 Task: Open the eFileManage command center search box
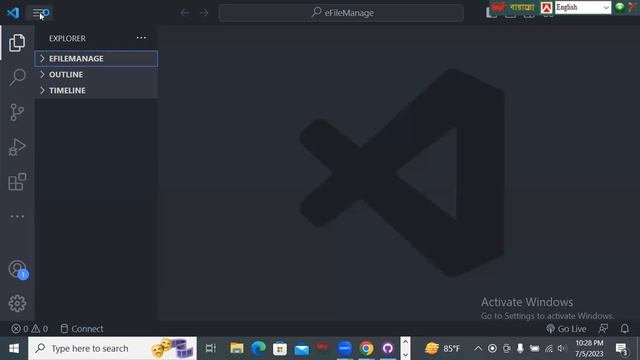[341, 13]
